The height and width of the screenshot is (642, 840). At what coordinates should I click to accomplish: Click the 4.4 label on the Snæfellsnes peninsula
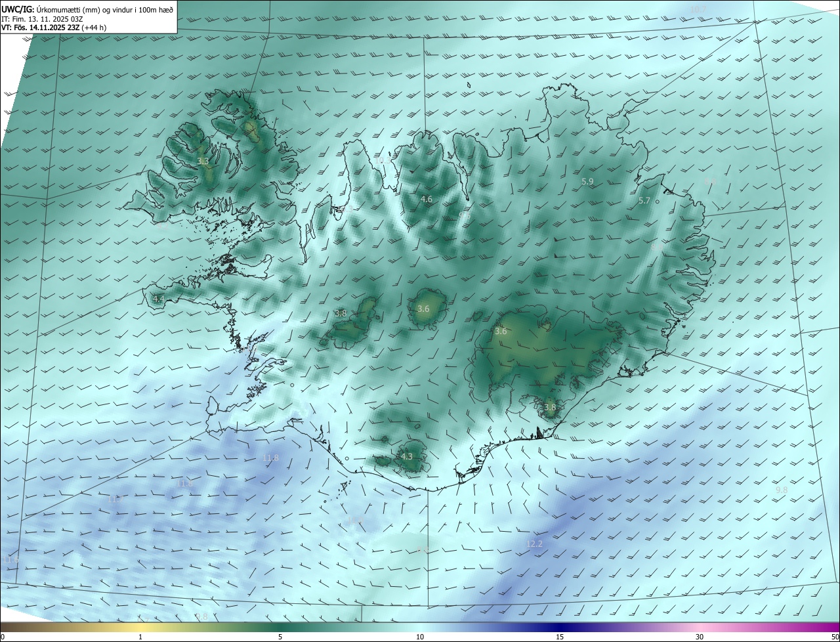click(x=158, y=299)
